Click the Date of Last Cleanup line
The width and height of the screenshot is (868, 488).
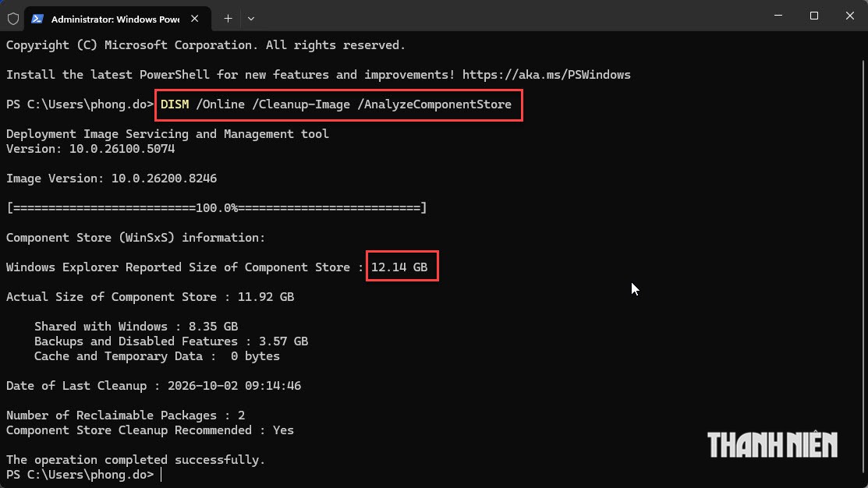[154, 386]
